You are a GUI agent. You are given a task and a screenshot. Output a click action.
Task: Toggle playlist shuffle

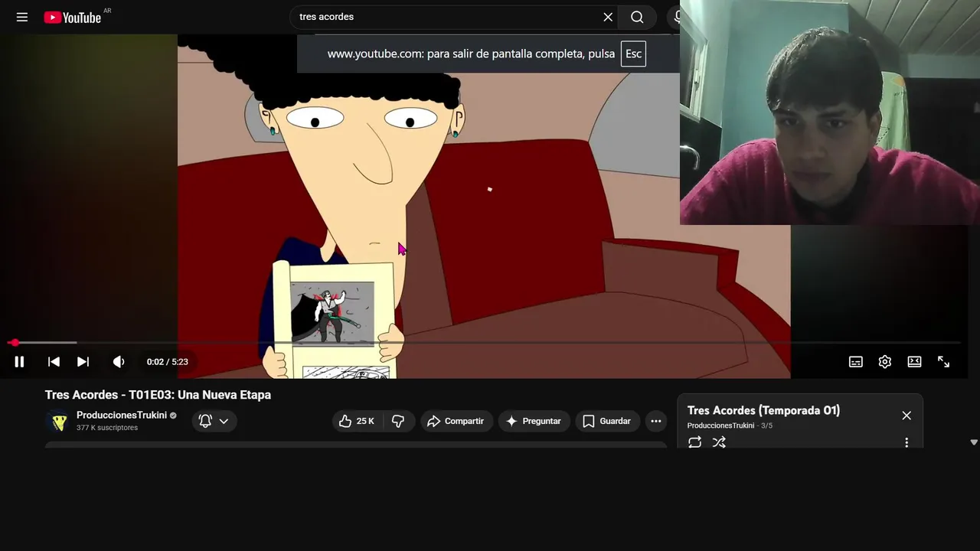719,442
